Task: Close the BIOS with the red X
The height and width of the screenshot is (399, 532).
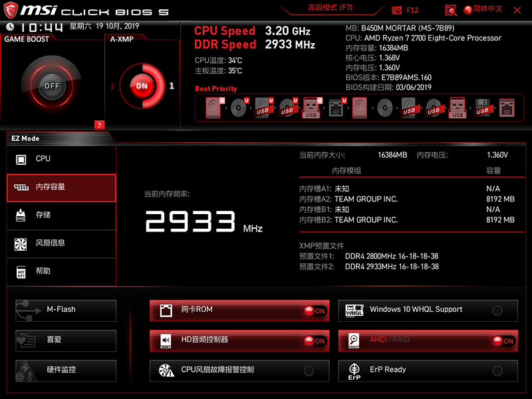Action: click(x=517, y=10)
